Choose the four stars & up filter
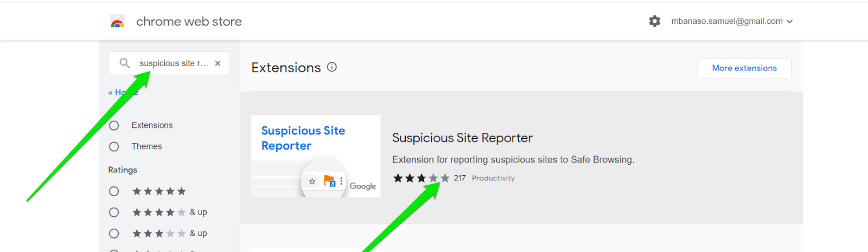 click(114, 212)
